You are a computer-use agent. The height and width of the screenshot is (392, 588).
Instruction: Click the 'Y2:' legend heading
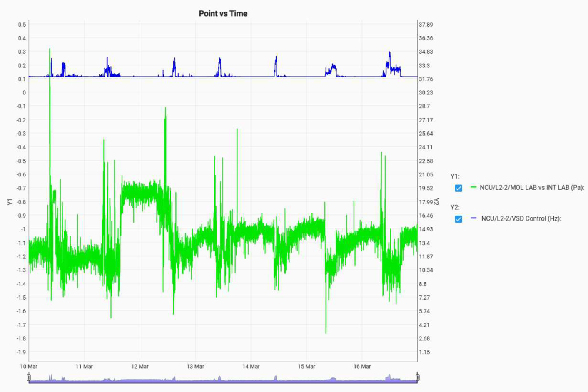(x=455, y=207)
